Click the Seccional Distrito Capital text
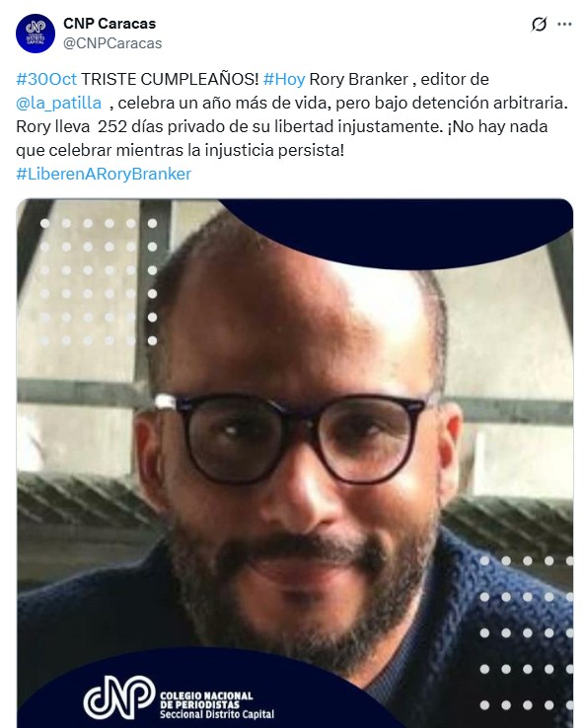Viewport: 585px width, 728px height. tap(217, 714)
